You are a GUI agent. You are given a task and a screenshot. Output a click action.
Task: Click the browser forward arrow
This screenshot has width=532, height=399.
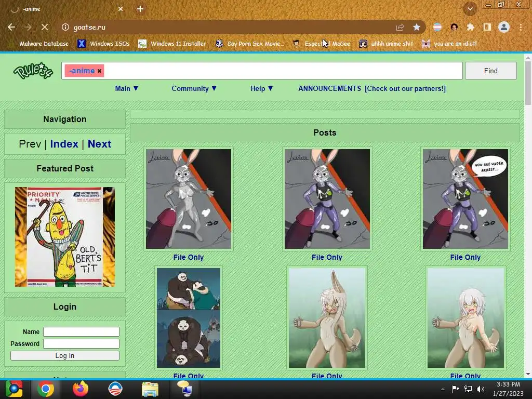[x=28, y=27]
